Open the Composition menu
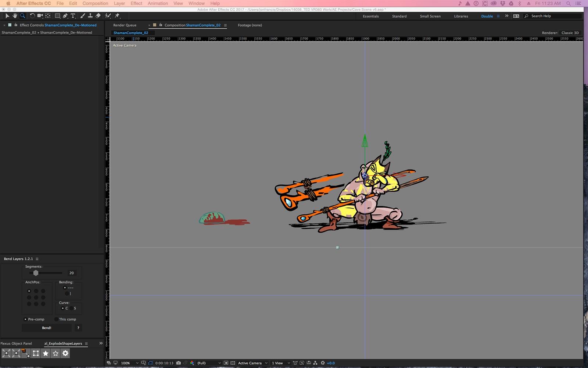 click(x=95, y=3)
